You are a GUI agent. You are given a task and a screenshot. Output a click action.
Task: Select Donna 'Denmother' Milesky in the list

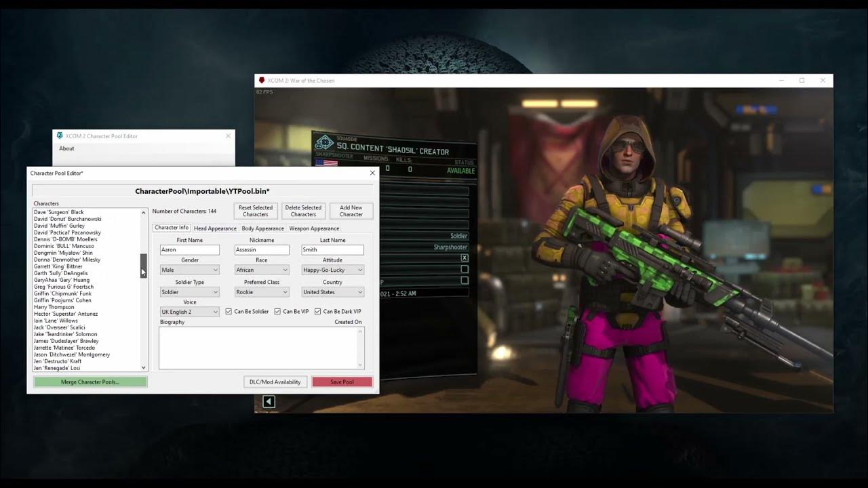[x=67, y=260]
